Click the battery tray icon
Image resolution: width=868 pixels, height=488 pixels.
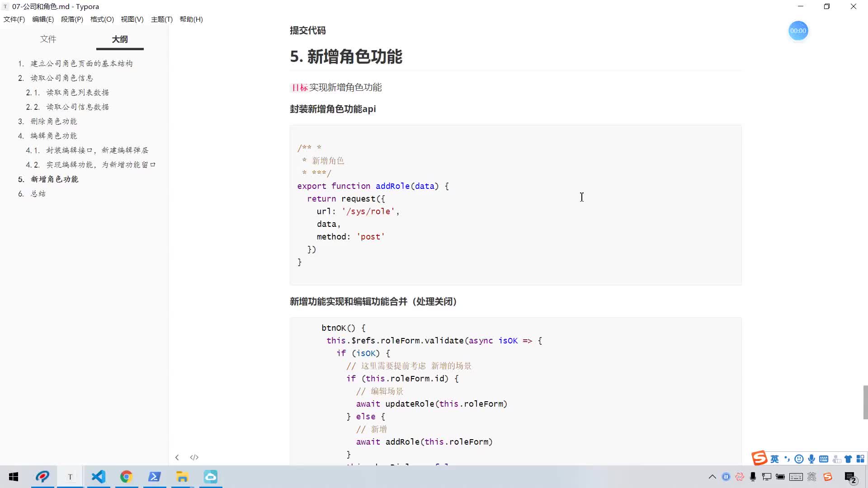coord(780,477)
